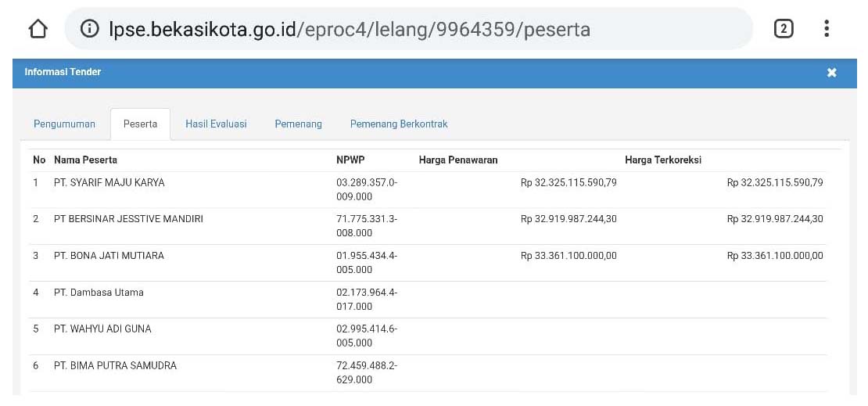Click the Harga Penawaran column header
Image resolution: width=868 pixels, height=406 pixels.
coord(458,160)
